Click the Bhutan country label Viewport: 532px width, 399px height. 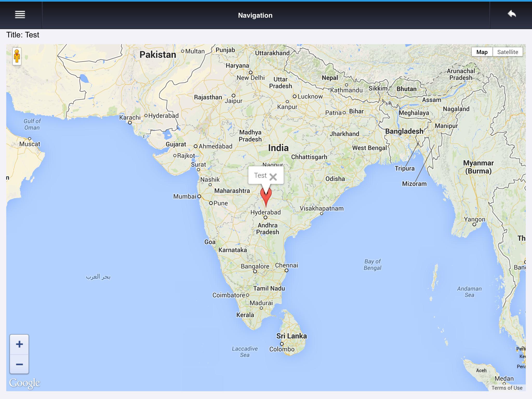pos(406,89)
